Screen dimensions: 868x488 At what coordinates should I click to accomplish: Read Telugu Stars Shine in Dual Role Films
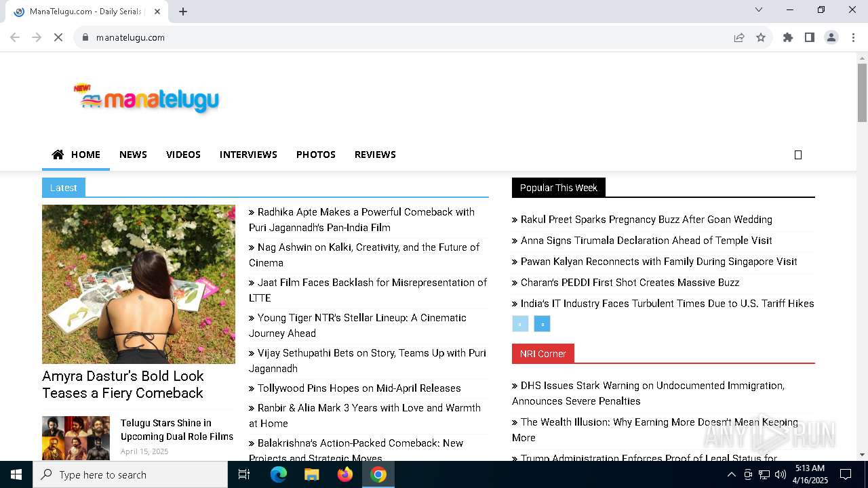177,430
